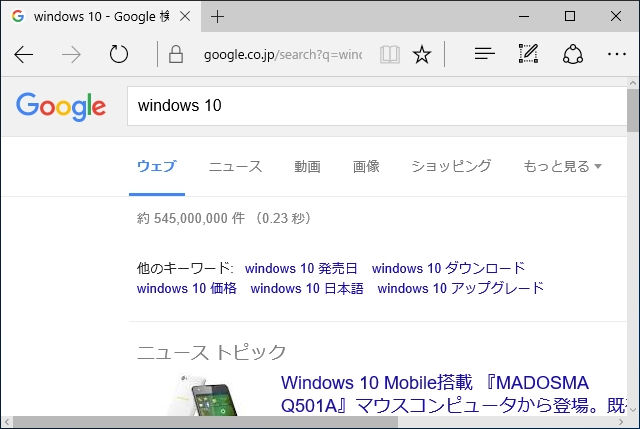Viewport: 640px width, 429px height.
Task: Open reading view book icon
Action: 389,54
